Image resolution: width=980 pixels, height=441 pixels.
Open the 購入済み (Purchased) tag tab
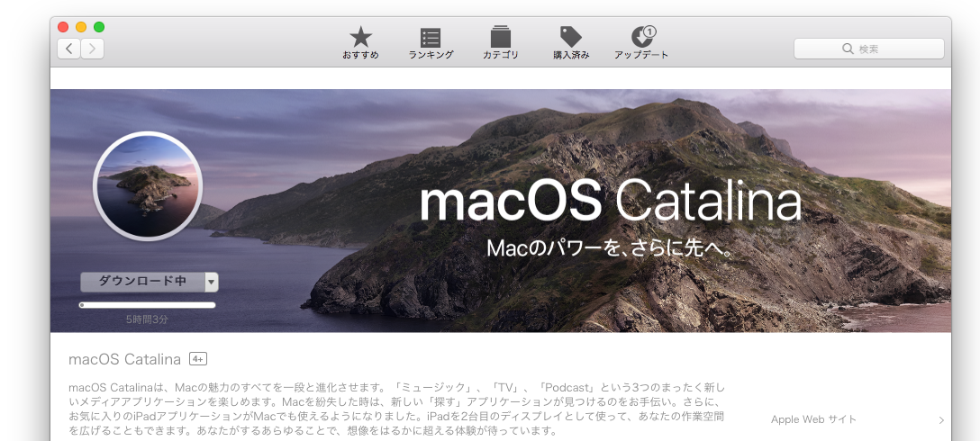[571, 43]
